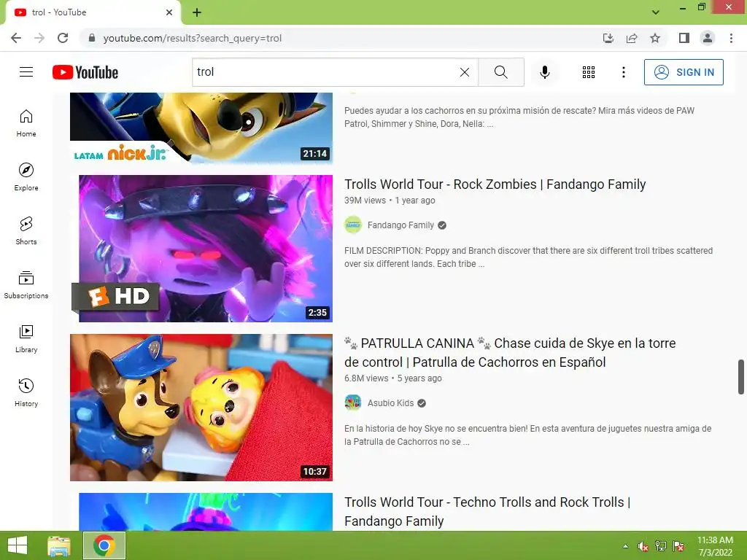
Task: Reload the page
Action: [x=63, y=38]
